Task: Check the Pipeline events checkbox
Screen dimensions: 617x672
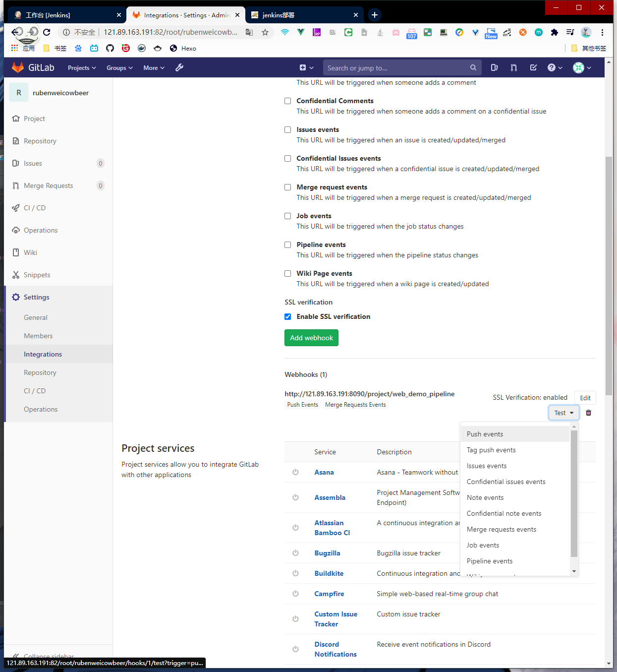Action: pos(287,244)
